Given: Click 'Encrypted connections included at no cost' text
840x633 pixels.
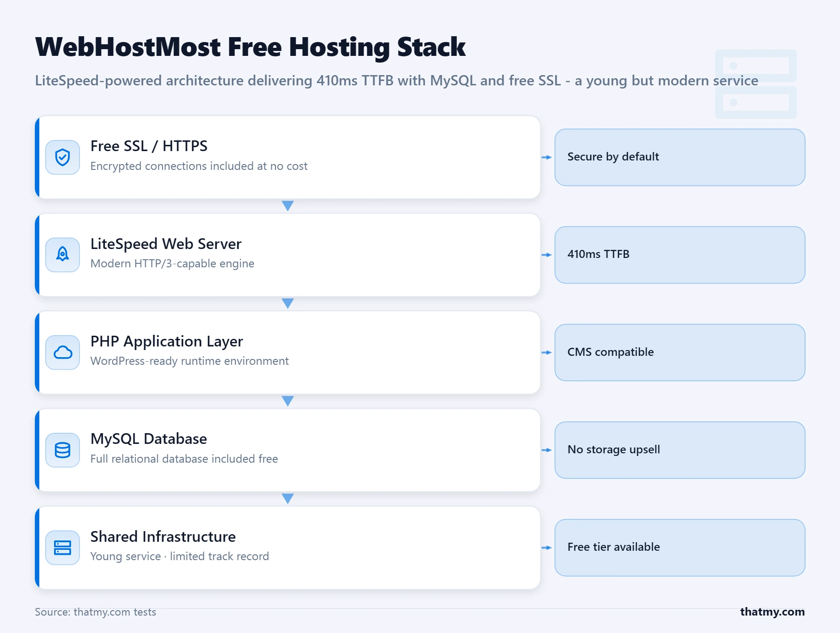Looking at the screenshot, I should [199, 166].
